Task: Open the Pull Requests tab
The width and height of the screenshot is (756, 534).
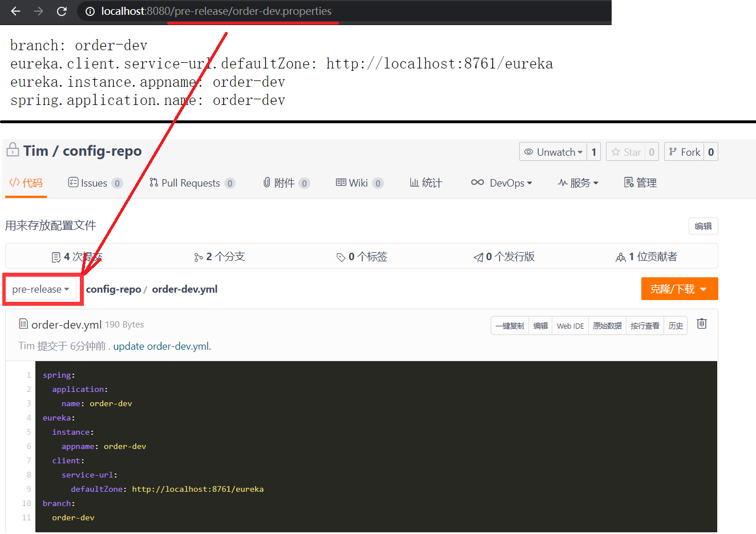Action: tap(191, 183)
